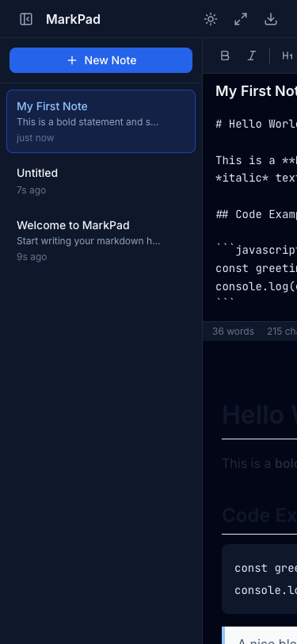
Task: Insert a heading with the H1 icon
Action: point(287,56)
